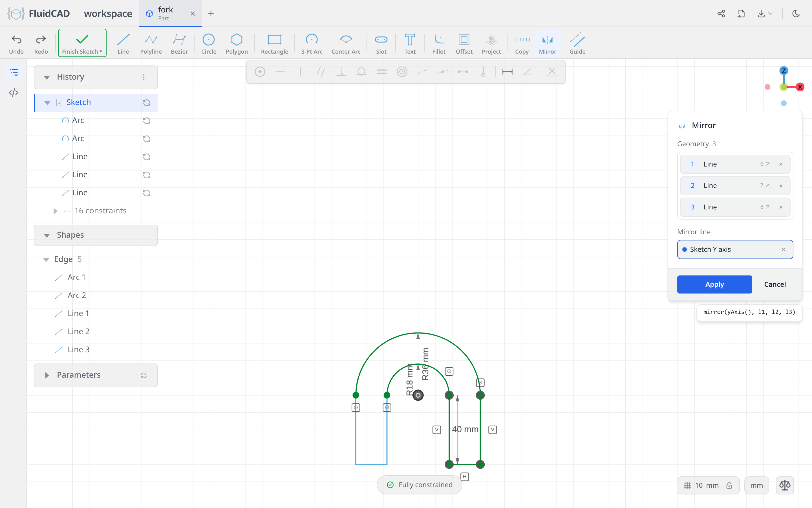Image resolution: width=812 pixels, height=508 pixels.
Task: Activate the parallel constraint icon
Action: 321,72
